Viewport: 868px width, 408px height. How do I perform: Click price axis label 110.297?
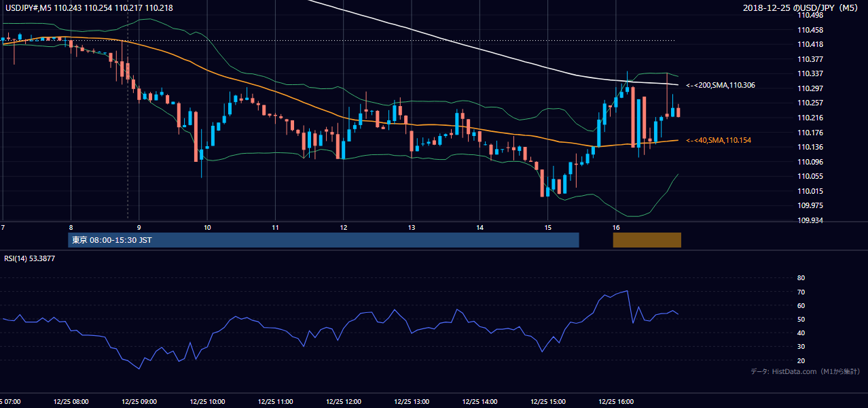(x=810, y=88)
